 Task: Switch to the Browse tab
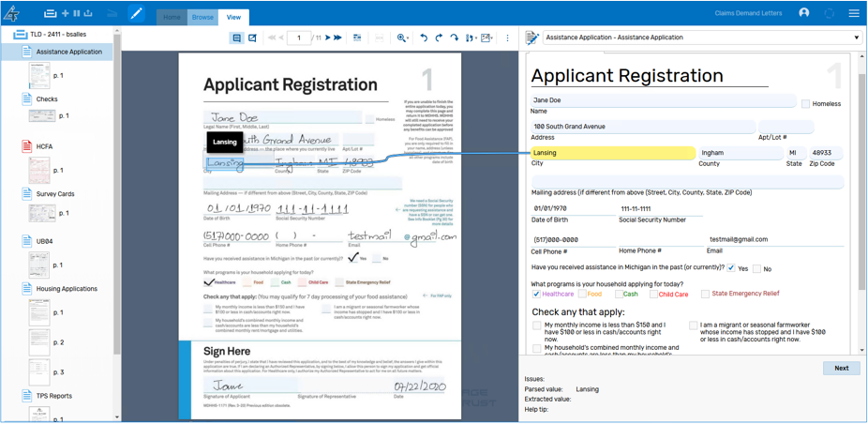202,17
